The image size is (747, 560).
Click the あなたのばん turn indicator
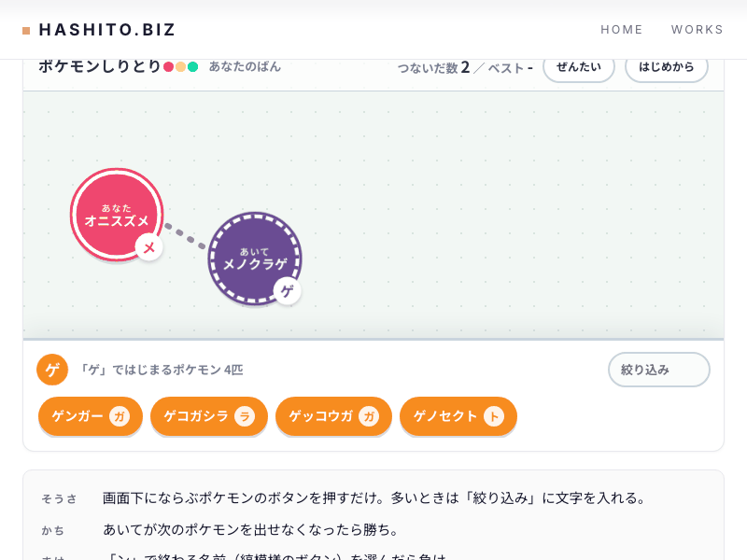[x=245, y=66]
